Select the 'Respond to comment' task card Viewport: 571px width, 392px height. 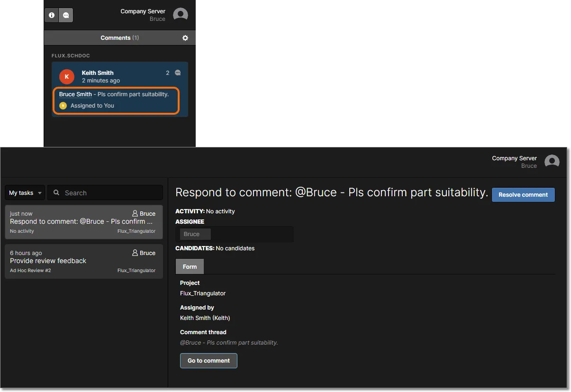(x=84, y=222)
